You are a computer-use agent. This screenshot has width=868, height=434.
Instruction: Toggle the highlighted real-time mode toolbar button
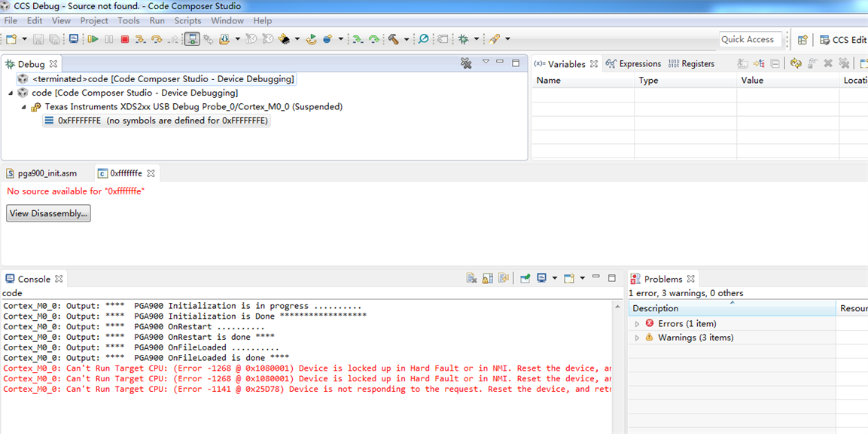[192, 39]
